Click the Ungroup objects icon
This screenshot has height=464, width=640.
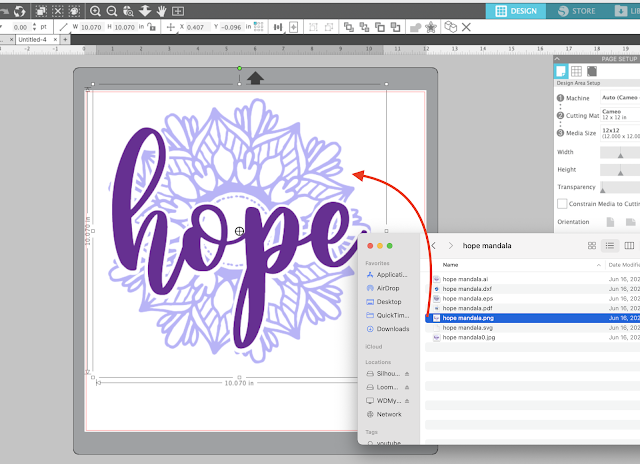pos(329,27)
